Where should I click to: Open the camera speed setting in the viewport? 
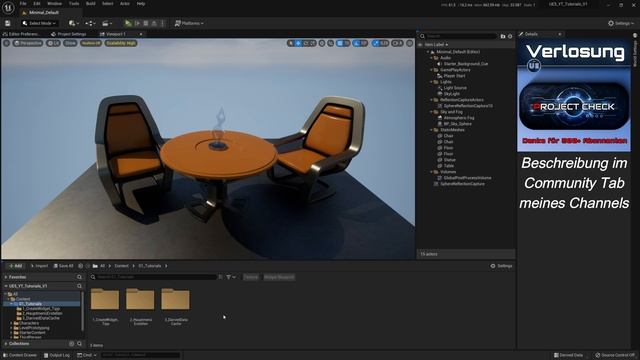click(x=397, y=43)
